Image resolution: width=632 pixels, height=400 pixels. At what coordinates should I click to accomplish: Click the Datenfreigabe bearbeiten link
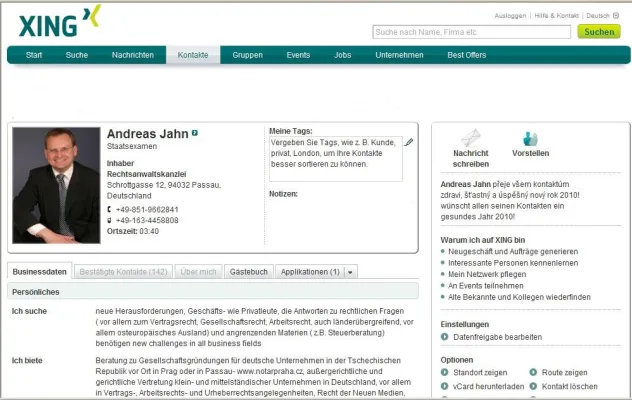[x=497, y=337]
